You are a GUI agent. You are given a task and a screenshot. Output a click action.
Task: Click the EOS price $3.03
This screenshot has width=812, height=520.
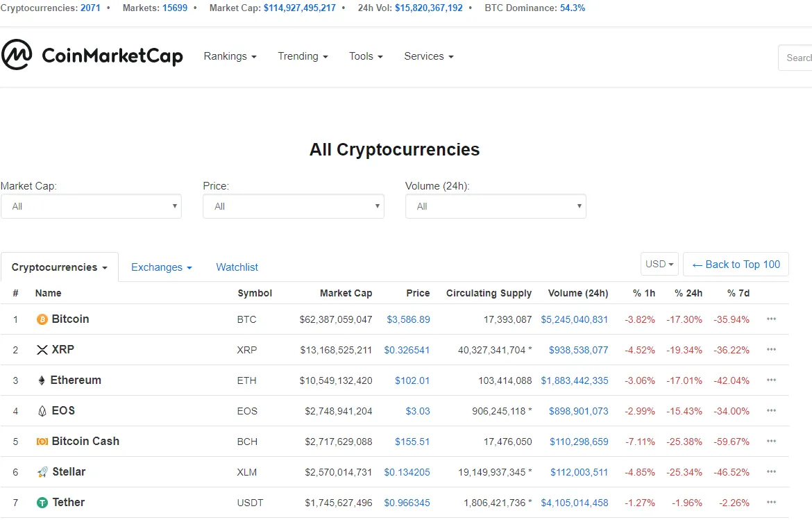[418, 411]
